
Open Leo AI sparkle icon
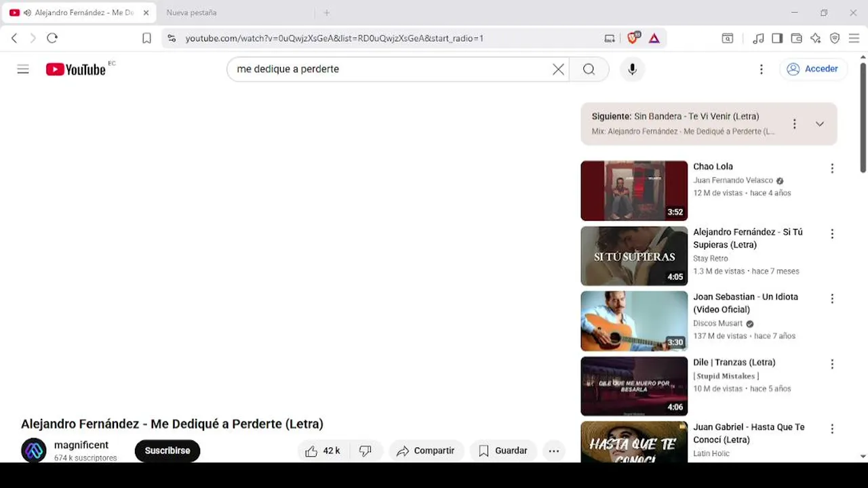click(816, 39)
